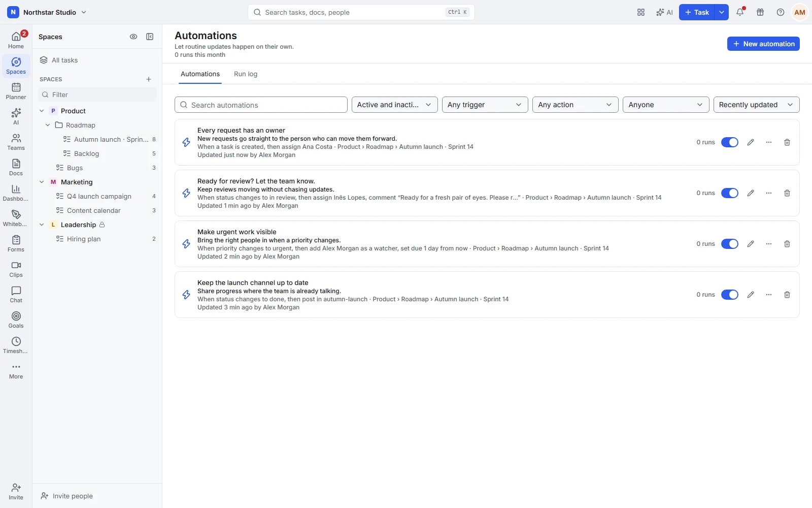The image size is (812, 508).
Task: Open the Planner from the sidebar
Action: click(16, 91)
